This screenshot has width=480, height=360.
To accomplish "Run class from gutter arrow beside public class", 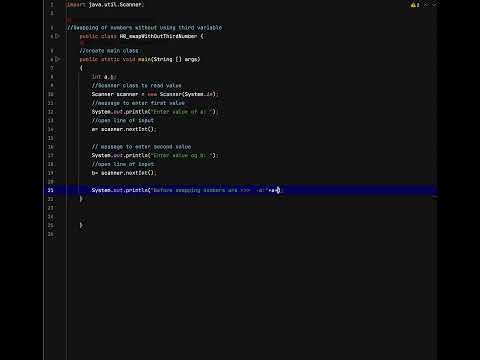I will tap(58, 36).
